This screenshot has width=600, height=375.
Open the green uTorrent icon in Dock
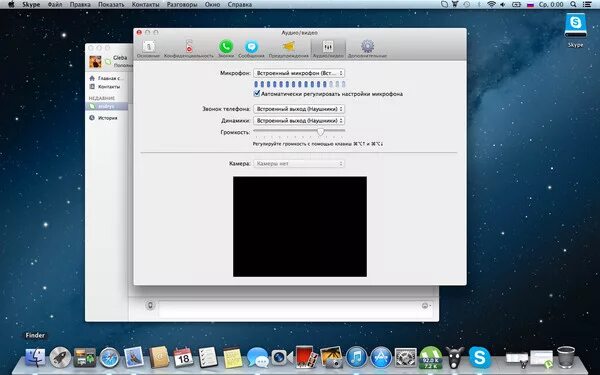point(430,357)
